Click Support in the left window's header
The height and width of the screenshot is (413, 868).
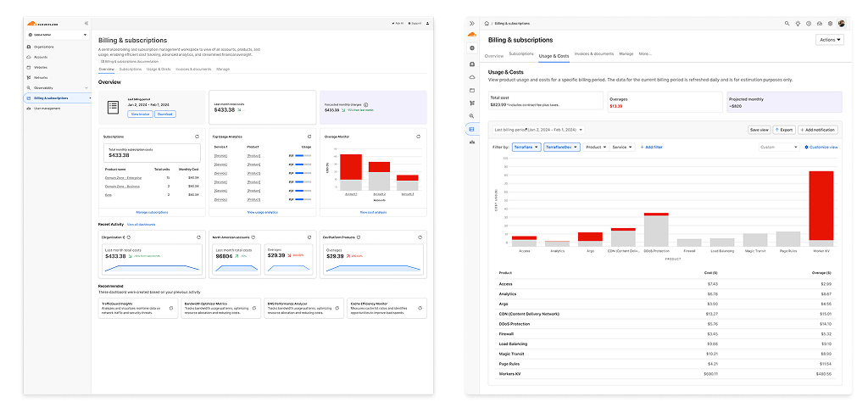coord(415,23)
